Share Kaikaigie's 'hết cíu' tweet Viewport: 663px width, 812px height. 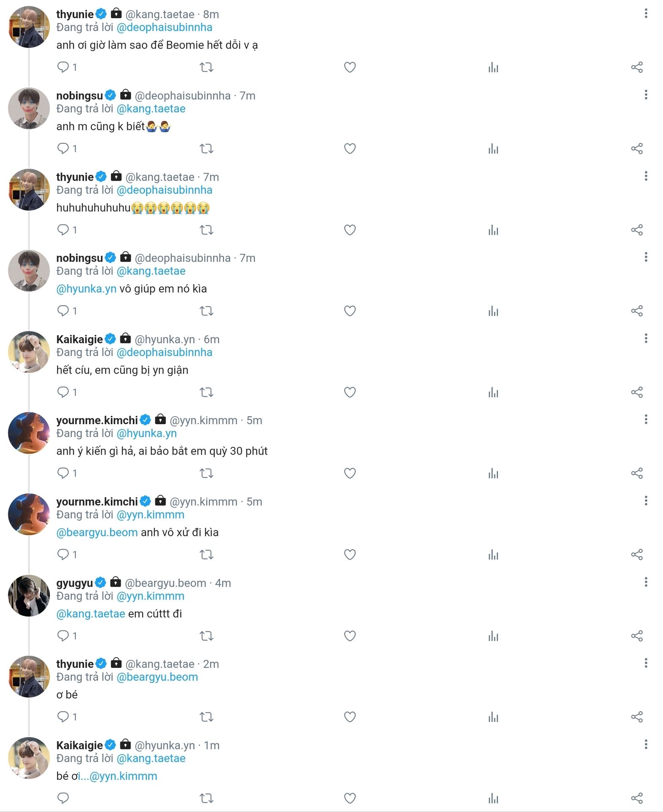coord(637,392)
